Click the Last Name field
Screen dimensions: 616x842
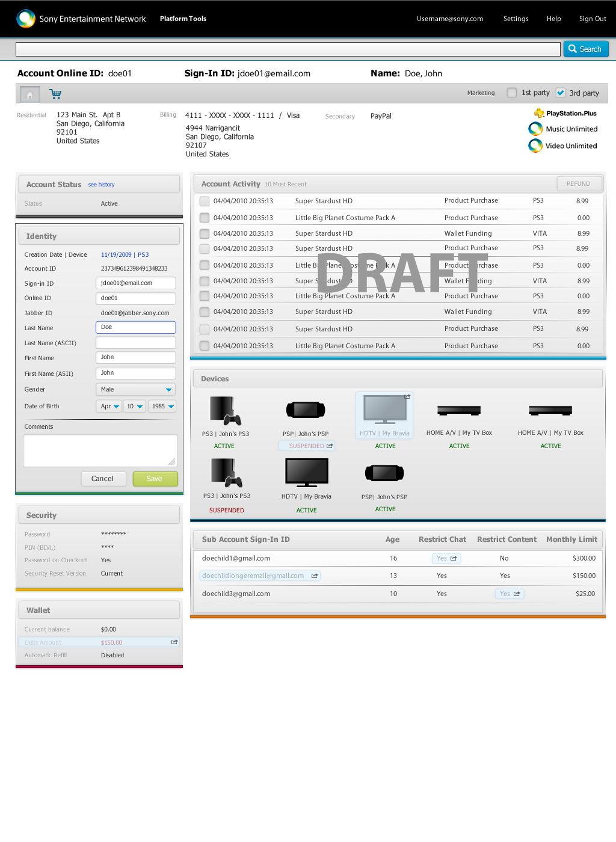tap(135, 327)
